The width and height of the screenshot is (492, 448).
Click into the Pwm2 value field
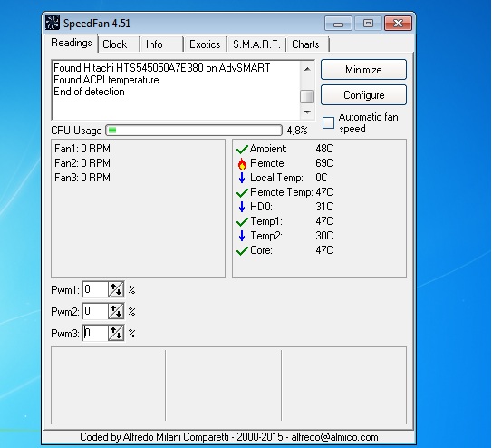coord(95,311)
